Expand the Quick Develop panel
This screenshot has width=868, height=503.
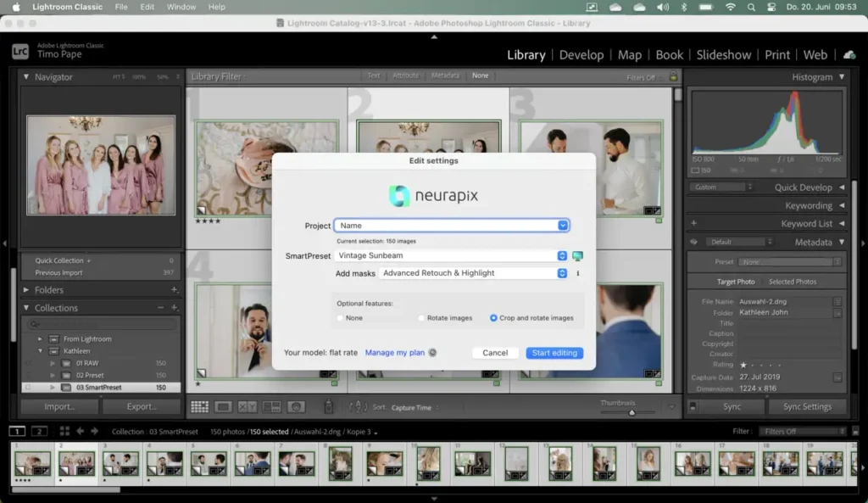point(842,187)
